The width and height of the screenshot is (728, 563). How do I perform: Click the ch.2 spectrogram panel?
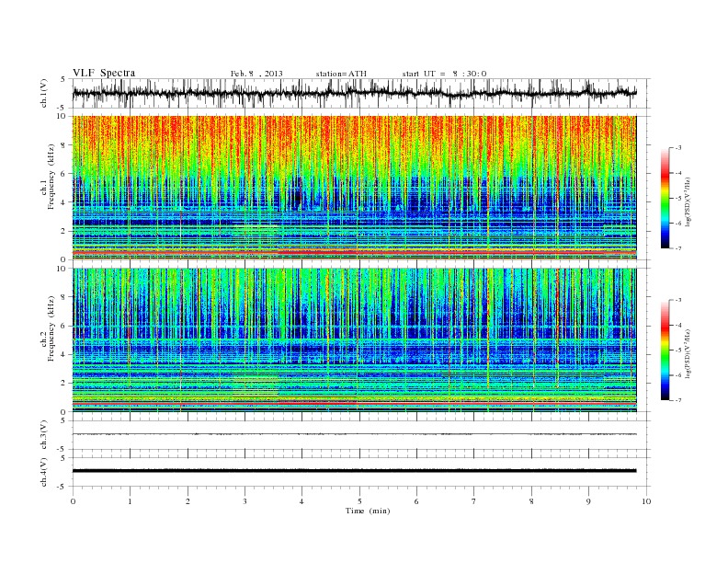[354, 340]
